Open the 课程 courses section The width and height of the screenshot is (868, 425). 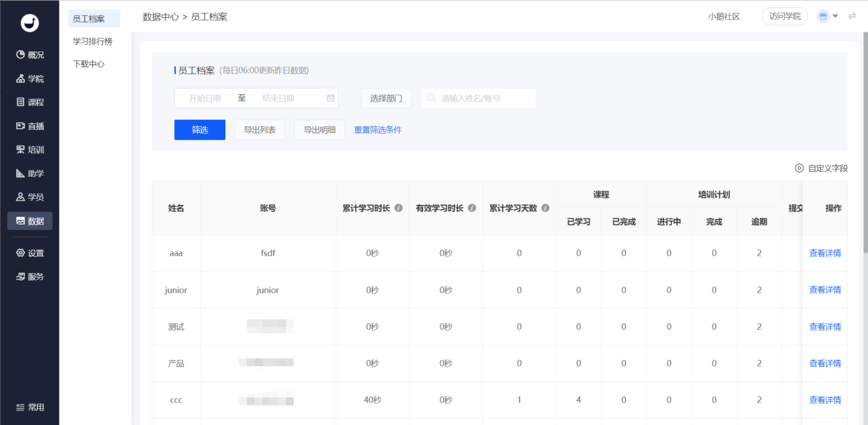click(x=30, y=102)
